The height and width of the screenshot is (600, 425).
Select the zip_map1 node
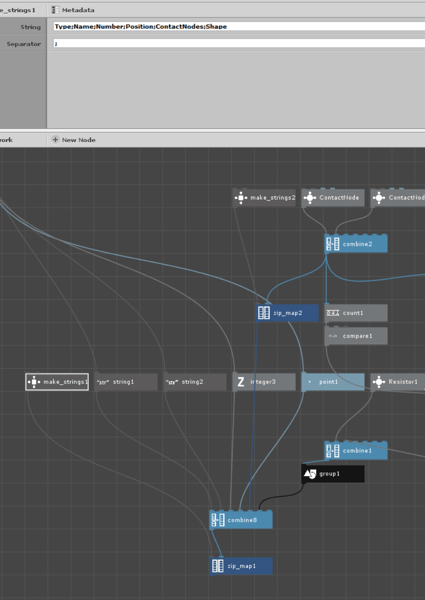click(x=241, y=566)
